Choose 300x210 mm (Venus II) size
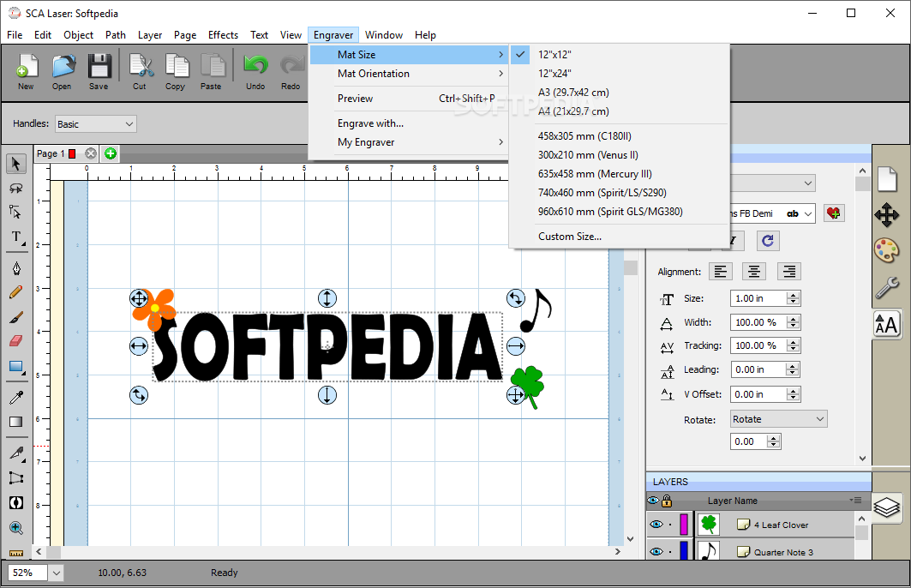 coord(619,155)
